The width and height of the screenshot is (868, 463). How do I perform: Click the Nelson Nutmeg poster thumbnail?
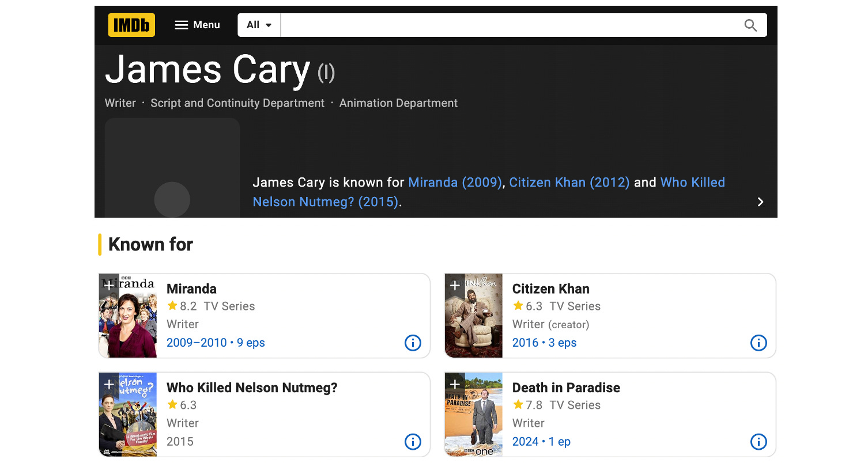(x=128, y=415)
